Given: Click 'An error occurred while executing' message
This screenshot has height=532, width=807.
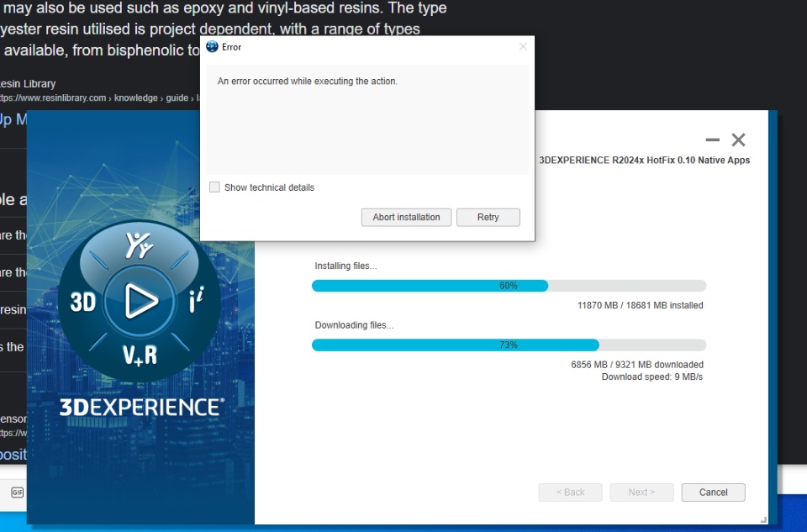Looking at the screenshot, I should click(x=308, y=82).
